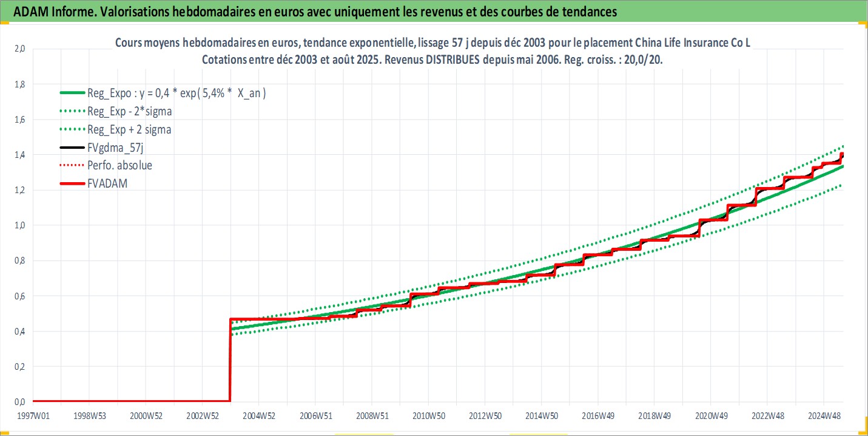
Task: Click x-axis label 2000W52
Action: click(x=146, y=415)
